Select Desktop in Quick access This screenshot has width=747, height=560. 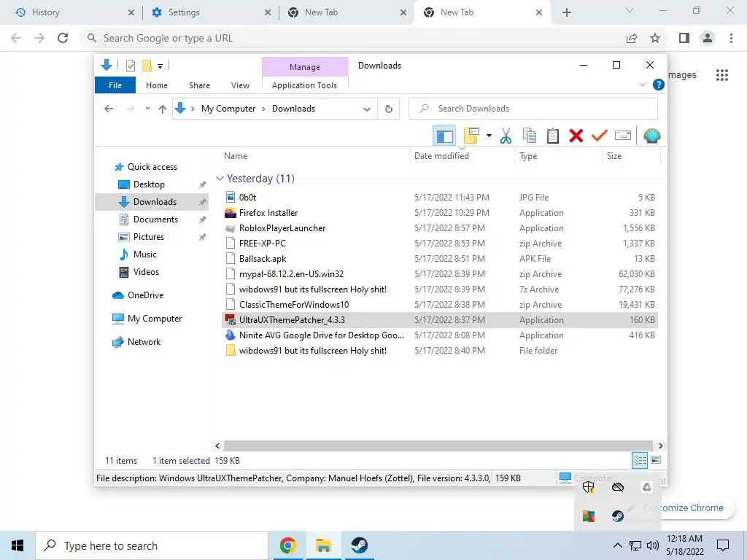[x=149, y=184]
